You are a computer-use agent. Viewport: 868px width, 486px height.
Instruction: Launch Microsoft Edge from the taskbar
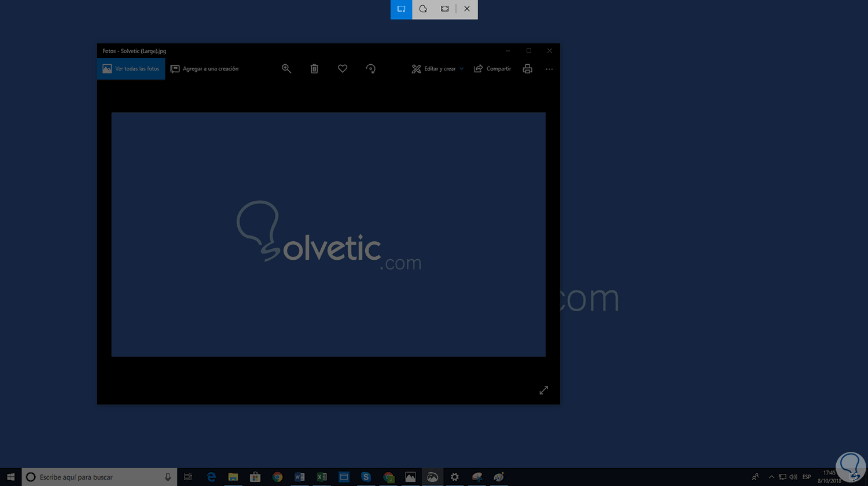click(211, 477)
